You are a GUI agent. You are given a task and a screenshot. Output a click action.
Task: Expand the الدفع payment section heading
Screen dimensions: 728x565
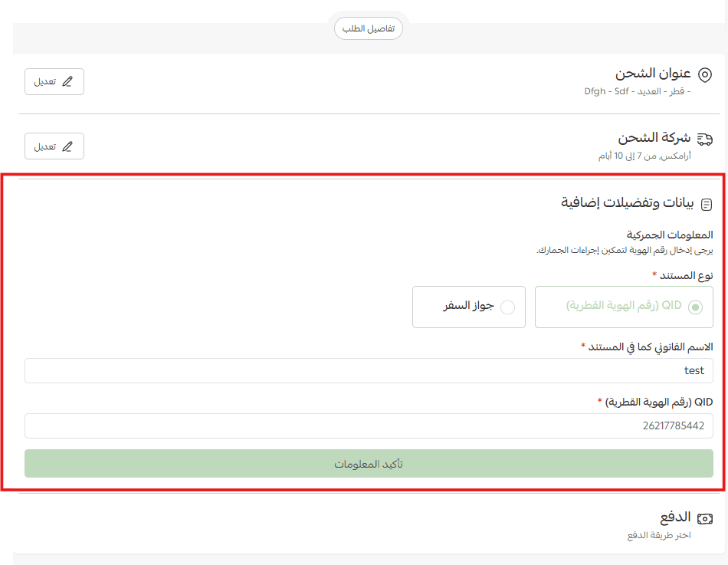pyautogui.click(x=675, y=517)
